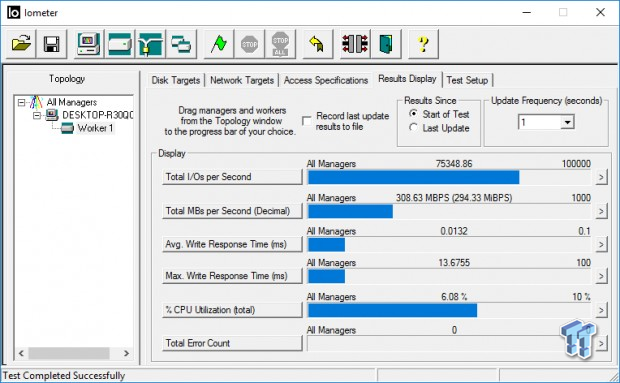
Task: Click the 75348.86 I/Os value
Action: tap(454, 164)
